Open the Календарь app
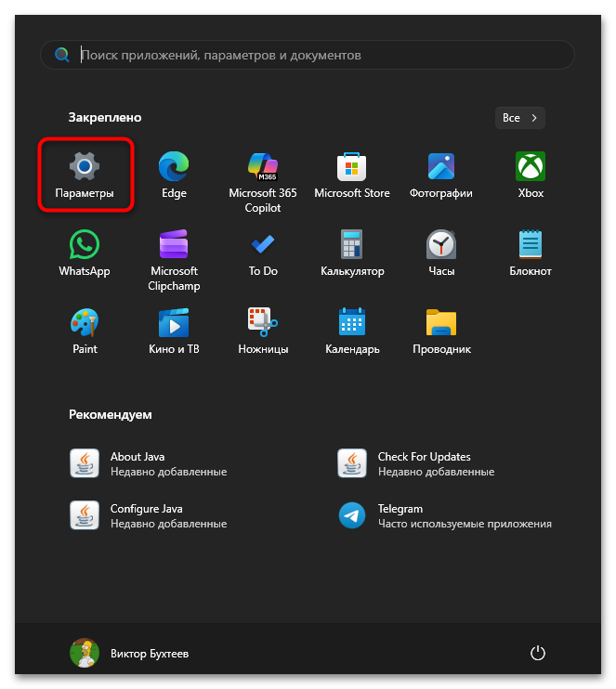The width and height of the screenshot is (616, 689). [352, 331]
